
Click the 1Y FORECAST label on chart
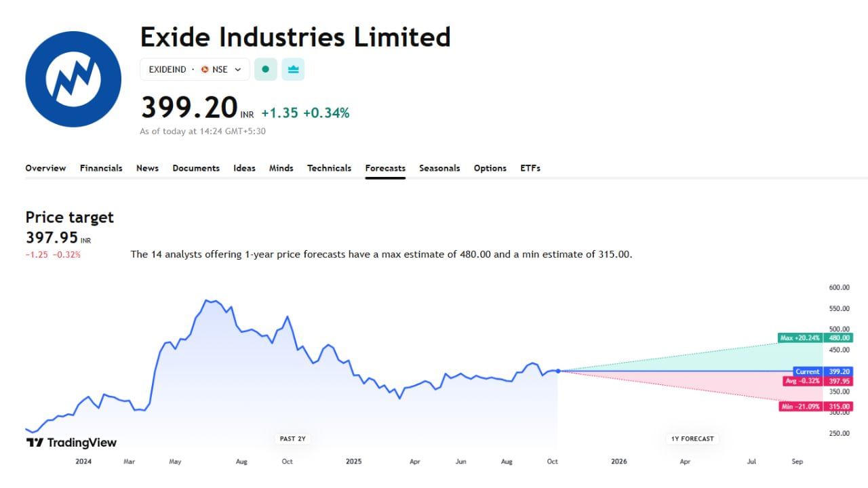click(x=692, y=439)
